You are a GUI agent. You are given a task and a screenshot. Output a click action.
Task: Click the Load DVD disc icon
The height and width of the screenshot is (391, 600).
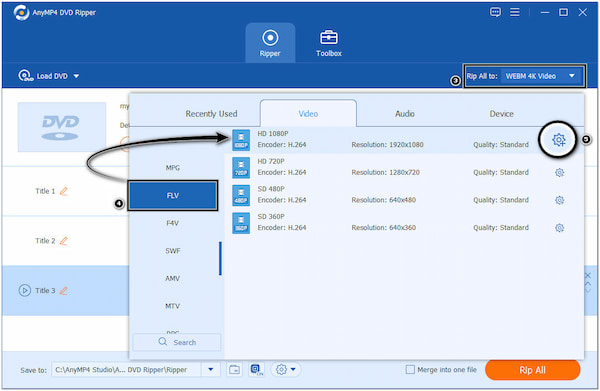click(25, 76)
